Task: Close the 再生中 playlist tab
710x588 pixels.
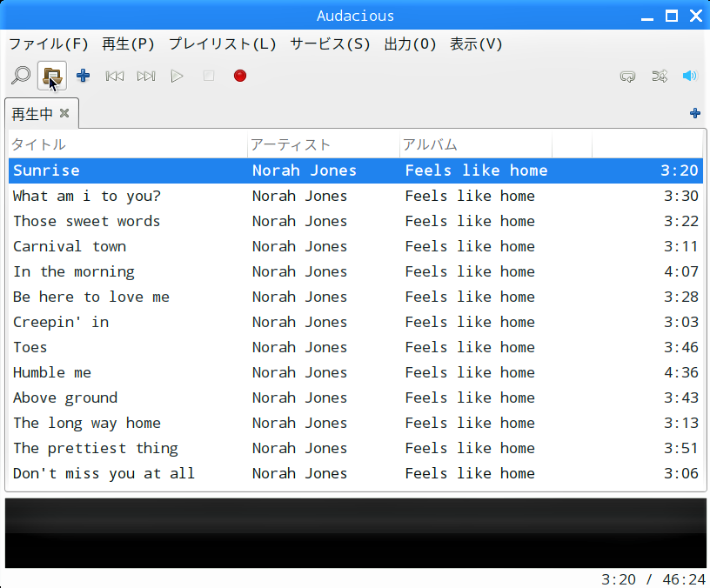Action: (x=64, y=113)
